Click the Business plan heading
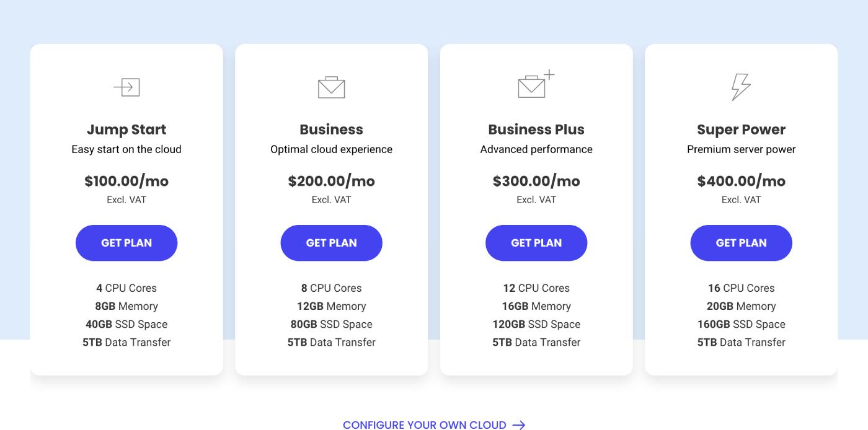 click(x=331, y=129)
